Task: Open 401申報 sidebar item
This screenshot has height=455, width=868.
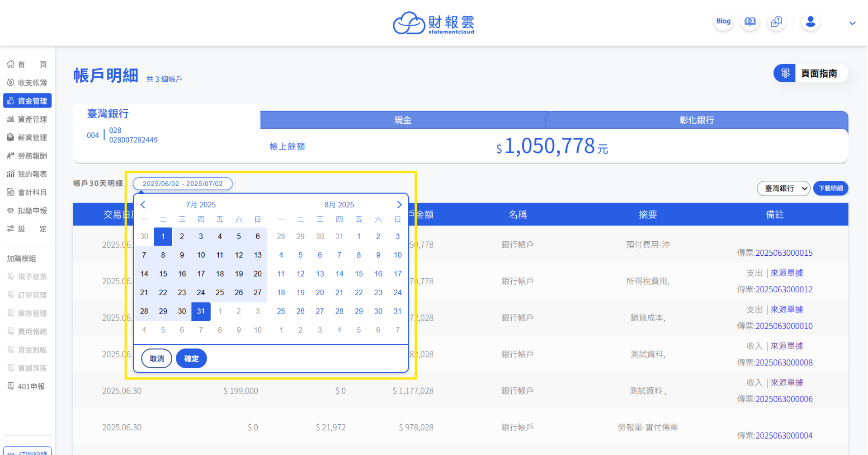Action: (x=27, y=386)
